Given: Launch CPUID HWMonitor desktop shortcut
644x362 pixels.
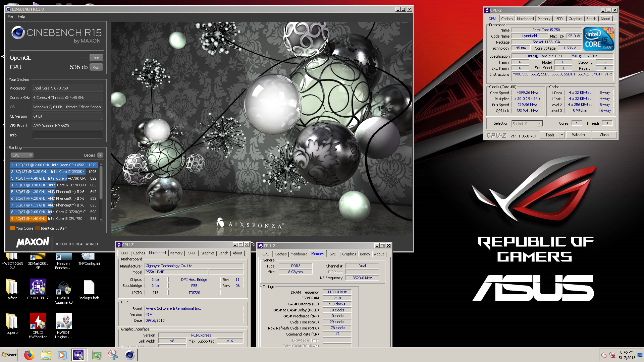Looking at the screenshot, I should pos(38,326).
